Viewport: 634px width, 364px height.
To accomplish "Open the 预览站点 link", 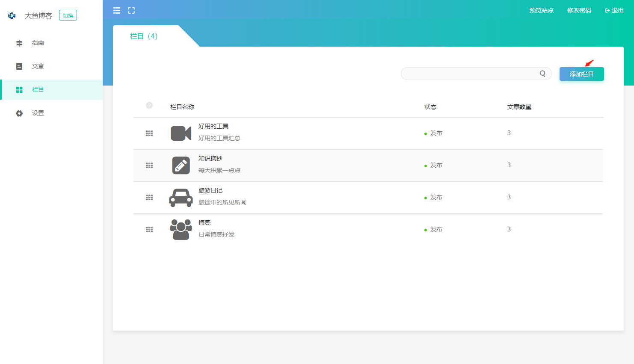I will tap(542, 11).
